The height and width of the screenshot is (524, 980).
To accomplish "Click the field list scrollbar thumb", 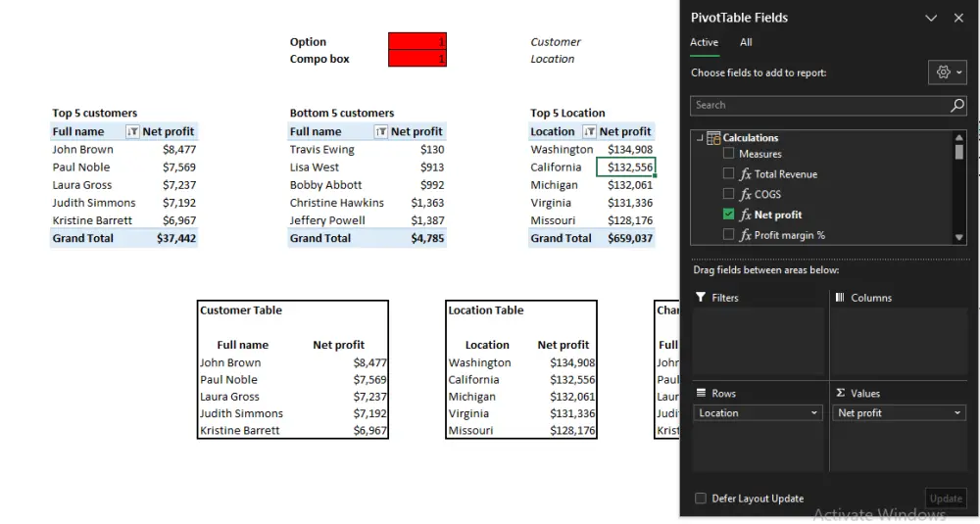I will 958,152.
